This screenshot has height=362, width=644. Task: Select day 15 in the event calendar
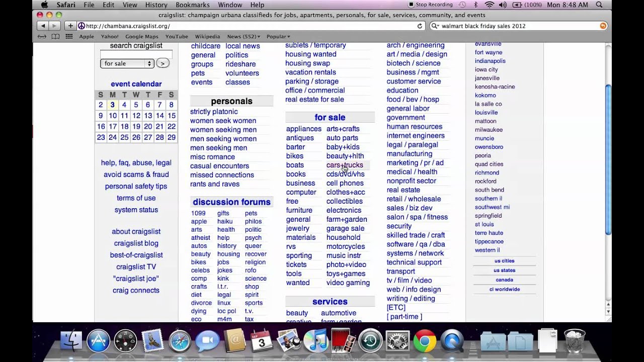172,116
